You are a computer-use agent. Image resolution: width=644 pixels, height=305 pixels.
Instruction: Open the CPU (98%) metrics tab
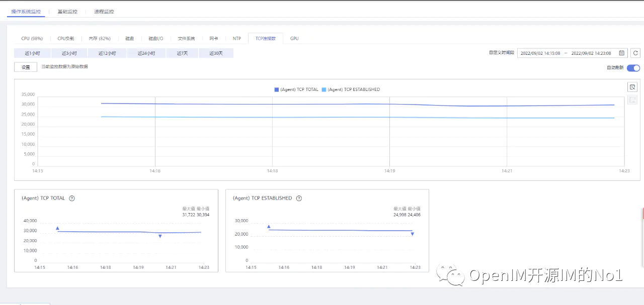tap(32, 38)
